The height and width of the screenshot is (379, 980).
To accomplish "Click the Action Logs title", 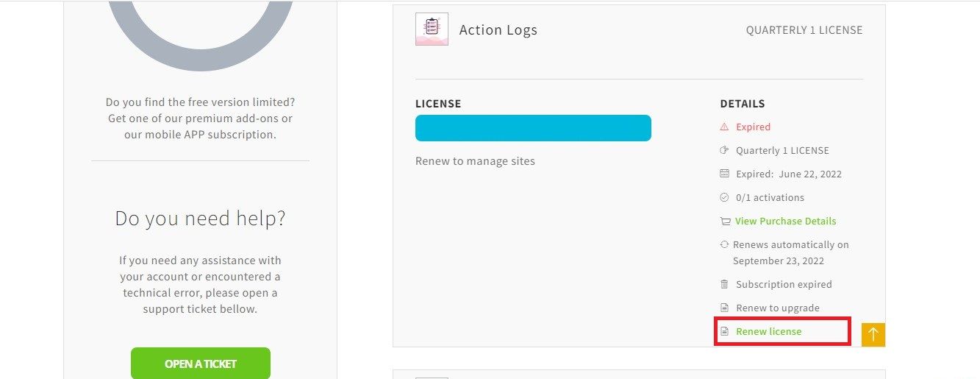I will tap(498, 30).
